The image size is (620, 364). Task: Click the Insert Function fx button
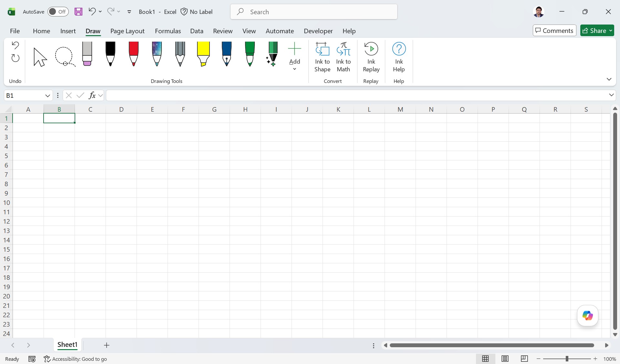point(92,95)
